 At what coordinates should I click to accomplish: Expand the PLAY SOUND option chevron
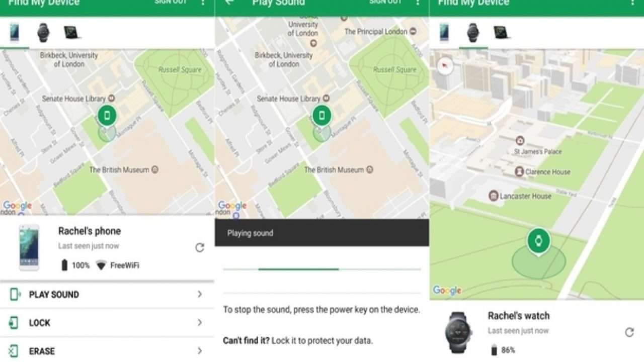pyautogui.click(x=200, y=294)
